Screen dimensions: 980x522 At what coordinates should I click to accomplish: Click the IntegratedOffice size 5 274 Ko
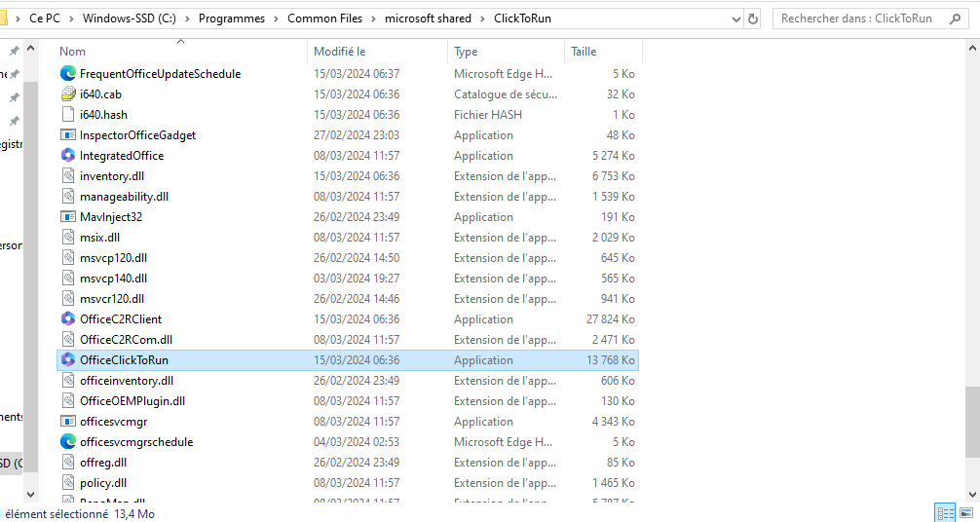[614, 156]
